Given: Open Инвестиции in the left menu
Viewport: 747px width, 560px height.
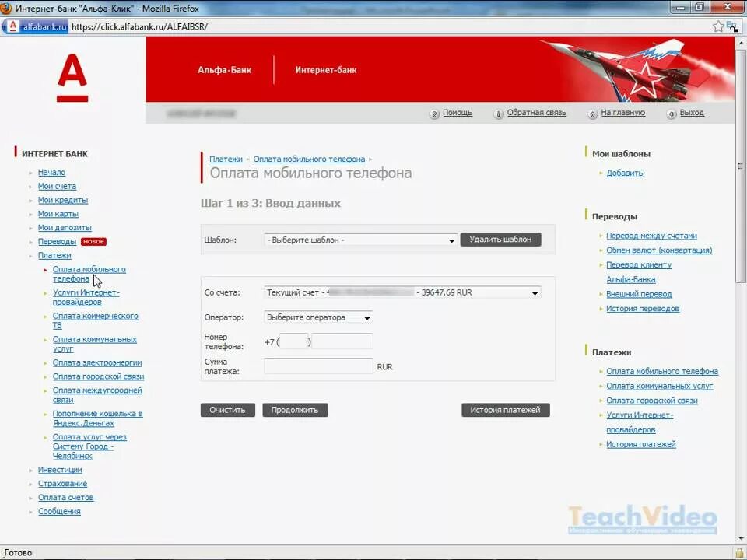Looking at the screenshot, I should (60, 470).
